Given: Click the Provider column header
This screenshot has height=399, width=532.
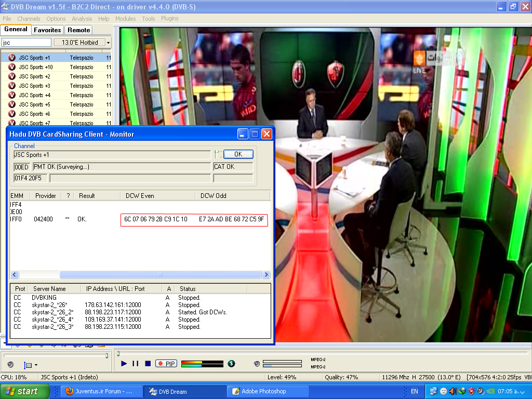Looking at the screenshot, I should pos(46,196).
